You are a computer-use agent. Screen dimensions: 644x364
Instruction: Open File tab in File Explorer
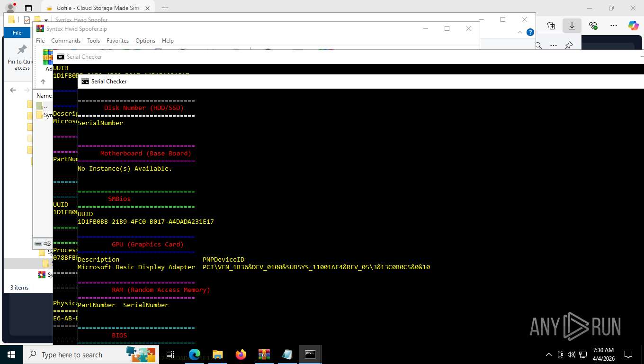[17, 32]
